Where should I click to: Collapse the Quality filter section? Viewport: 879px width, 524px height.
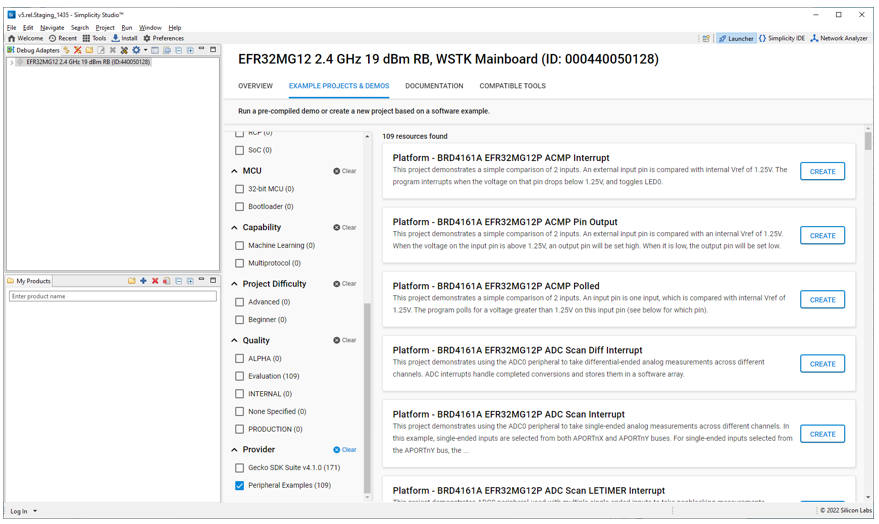[x=234, y=341]
